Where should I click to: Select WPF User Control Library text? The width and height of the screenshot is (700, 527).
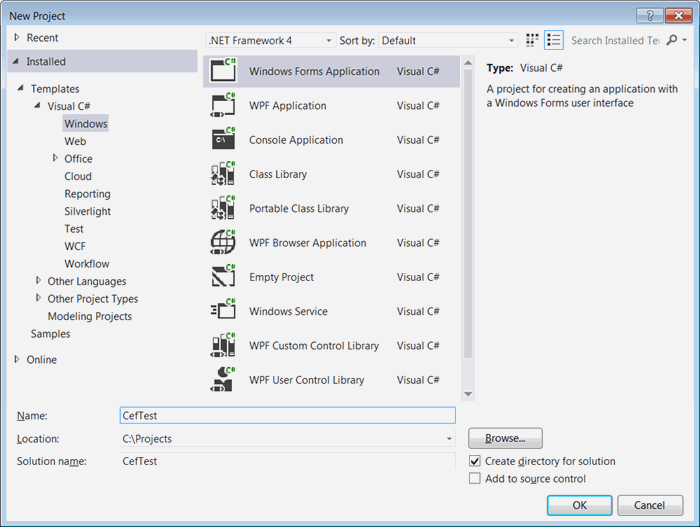tap(307, 380)
